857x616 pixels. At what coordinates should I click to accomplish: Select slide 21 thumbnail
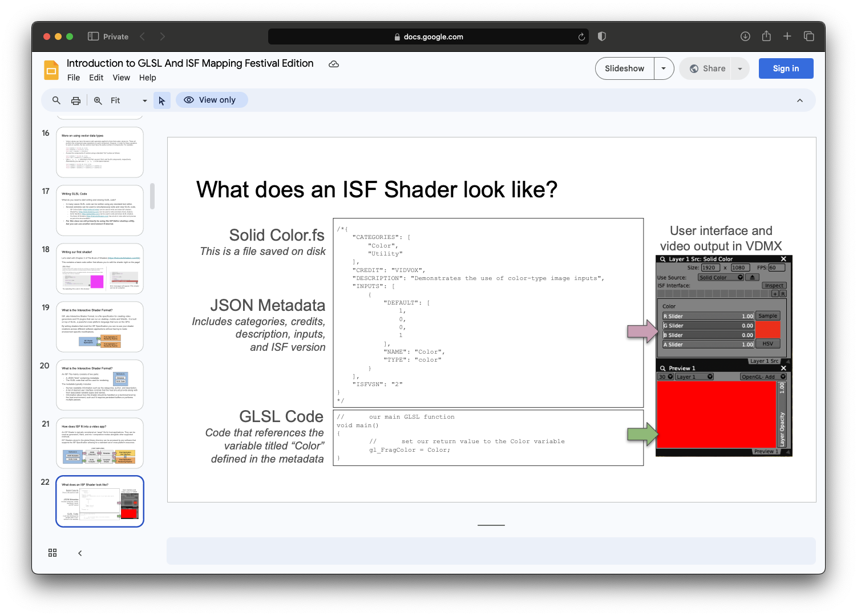[x=100, y=443]
